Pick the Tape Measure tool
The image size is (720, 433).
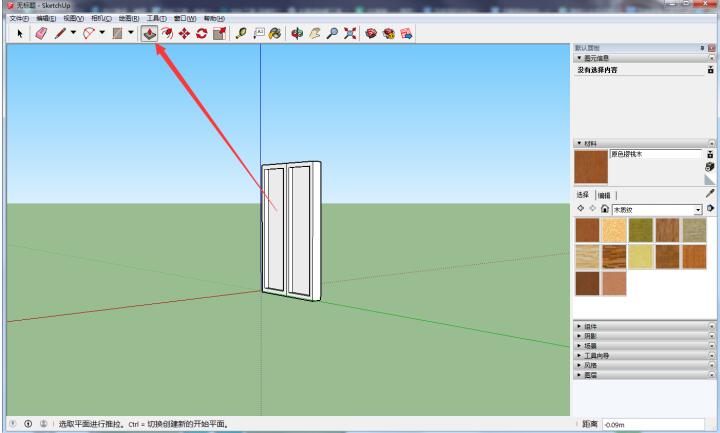click(241, 34)
